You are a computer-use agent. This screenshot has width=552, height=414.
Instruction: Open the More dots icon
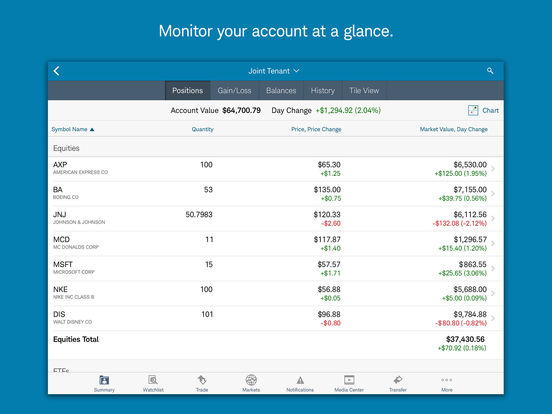pos(447,380)
